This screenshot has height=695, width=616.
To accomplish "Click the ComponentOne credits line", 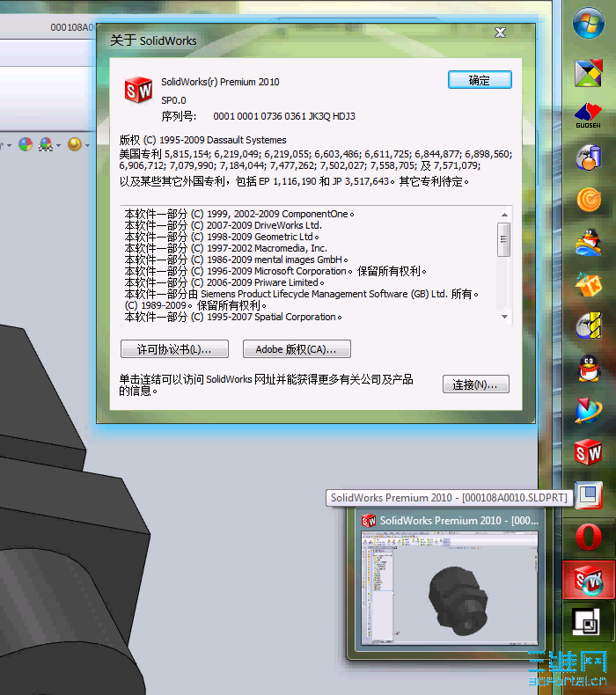I will pyautogui.click(x=239, y=214).
